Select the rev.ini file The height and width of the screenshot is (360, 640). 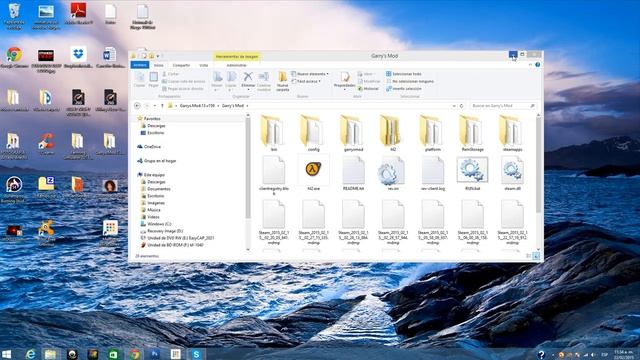pos(393,173)
